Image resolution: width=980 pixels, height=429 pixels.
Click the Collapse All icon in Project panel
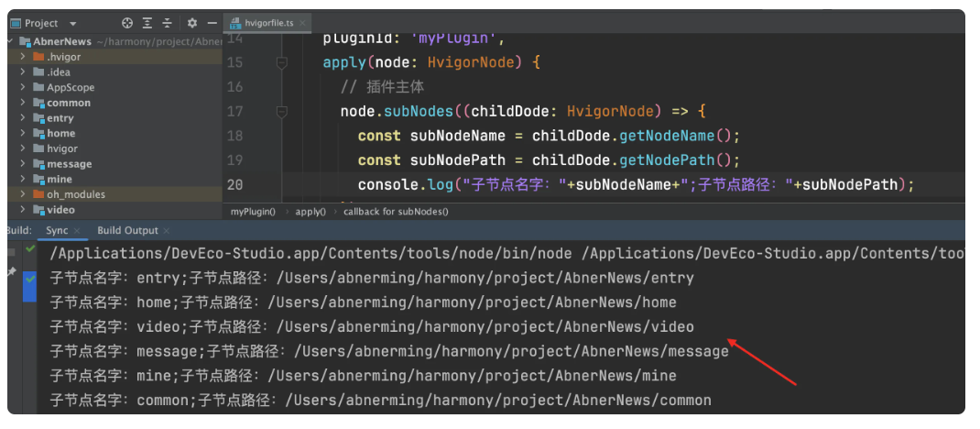[167, 23]
